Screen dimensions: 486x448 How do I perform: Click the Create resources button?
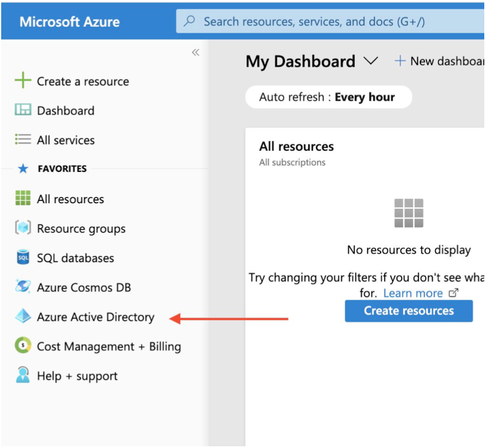pos(409,311)
